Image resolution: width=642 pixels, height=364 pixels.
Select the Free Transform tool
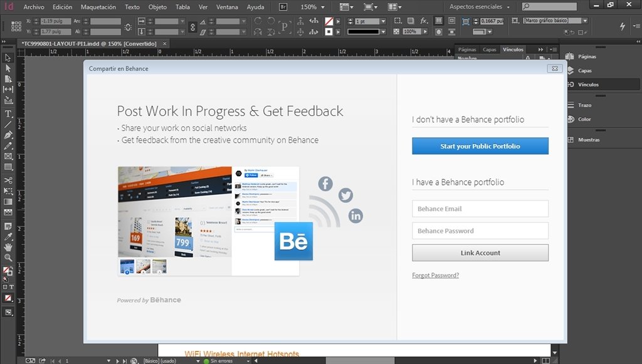[x=8, y=191]
